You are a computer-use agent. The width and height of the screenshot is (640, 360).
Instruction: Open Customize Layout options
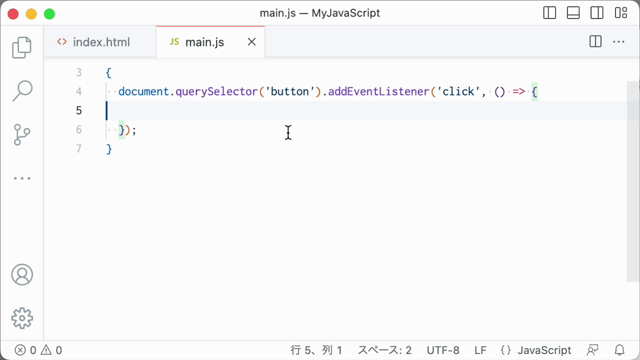pos(621,13)
